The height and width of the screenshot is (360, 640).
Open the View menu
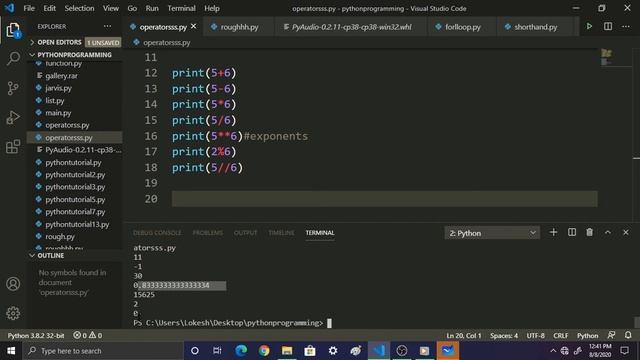point(111,8)
